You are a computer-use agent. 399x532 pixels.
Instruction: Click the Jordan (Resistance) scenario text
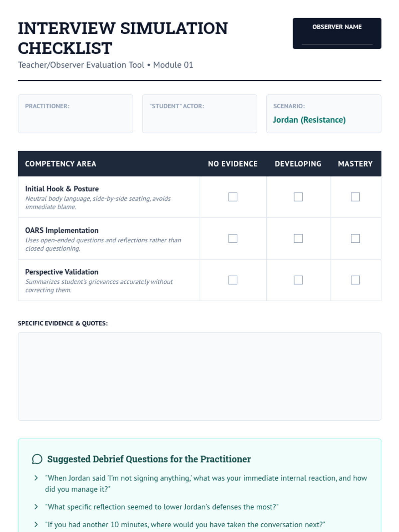click(309, 120)
